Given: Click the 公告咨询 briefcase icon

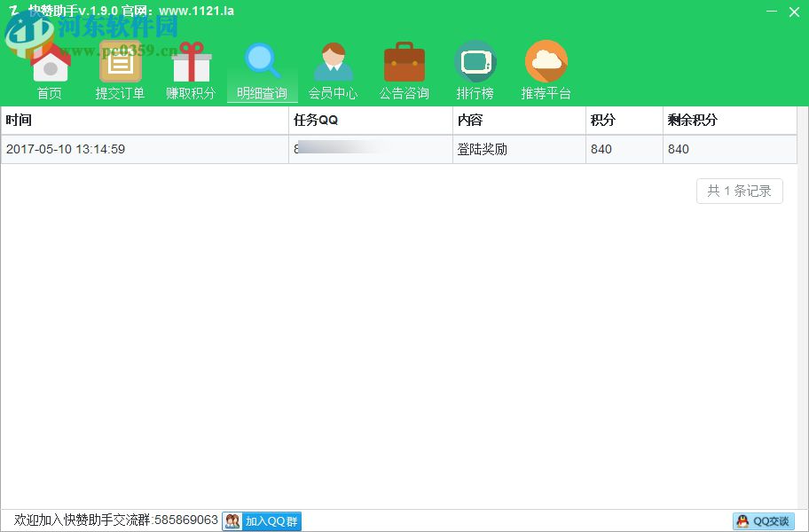Looking at the screenshot, I should click(x=404, y=62).
